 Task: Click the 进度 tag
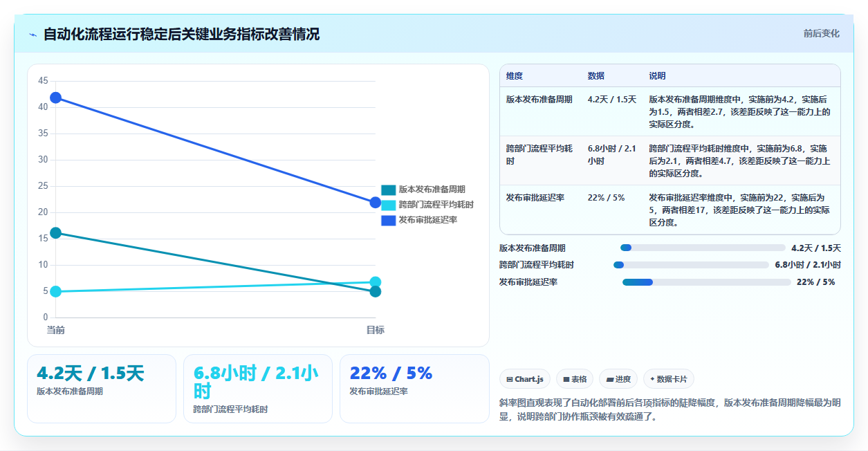point(618,379)
